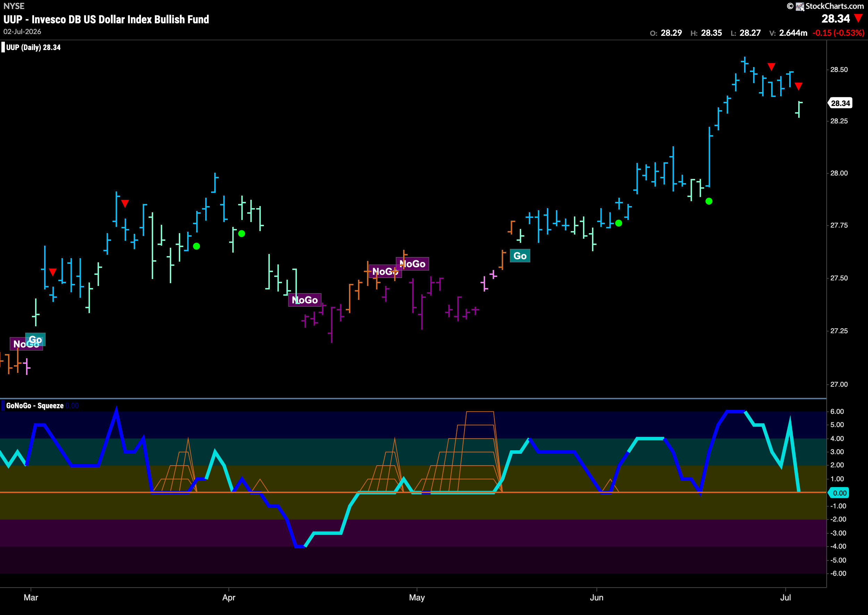Image resolution: width=868 pixels, height=615 pixels.
Task: Click the red triangle marker near 27.50 in March
Action: (52, 272)
